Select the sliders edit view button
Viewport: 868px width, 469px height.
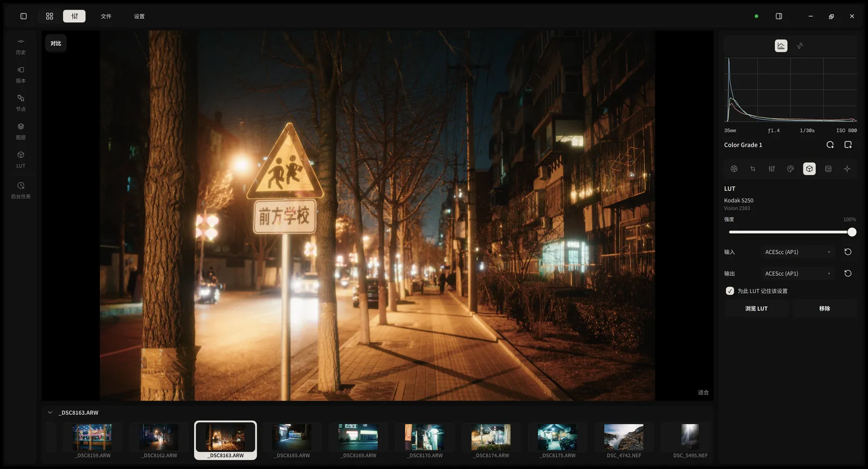[x=74, y=16]
